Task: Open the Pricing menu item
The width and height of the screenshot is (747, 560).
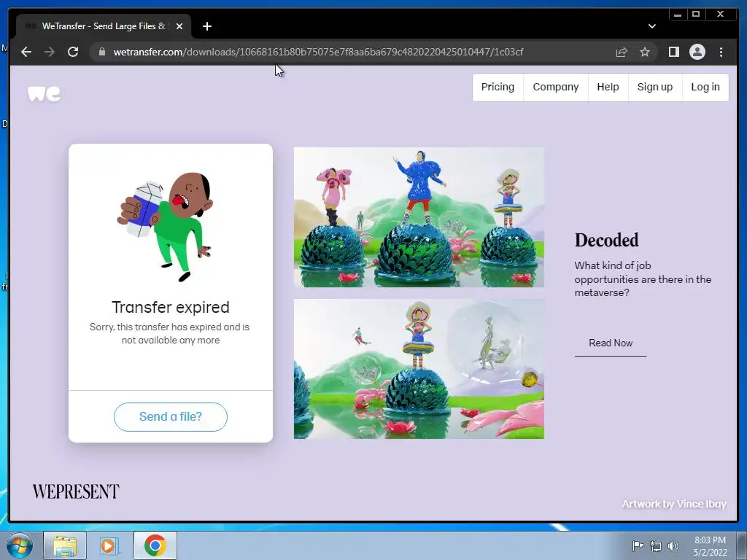Action: tap(498, 87)
